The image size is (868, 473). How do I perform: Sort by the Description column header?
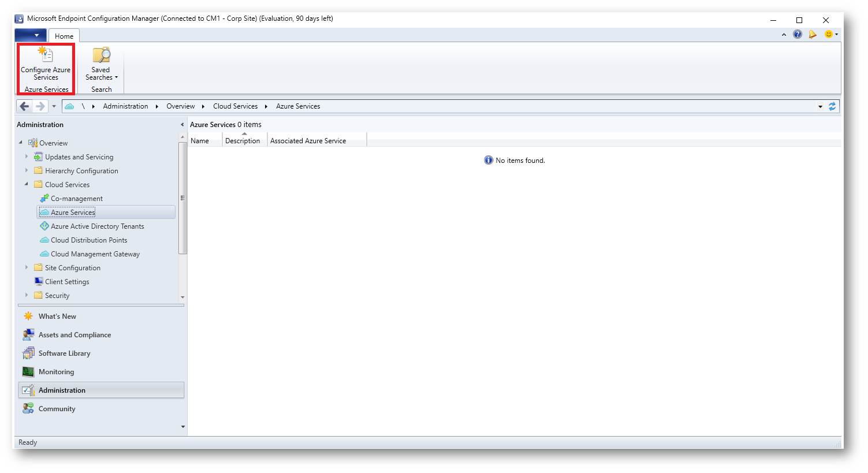pyautogui.click(x=244, y=140)
